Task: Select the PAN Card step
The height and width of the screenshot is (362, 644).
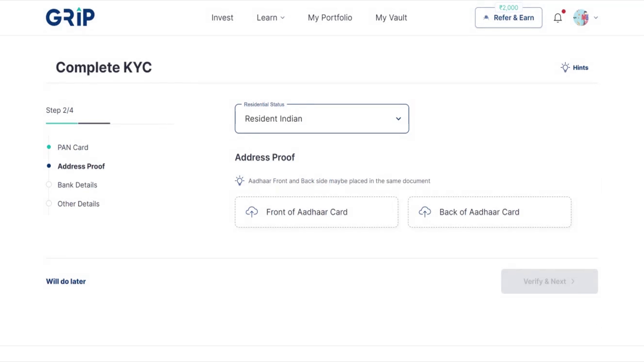Action: point(73,147)
